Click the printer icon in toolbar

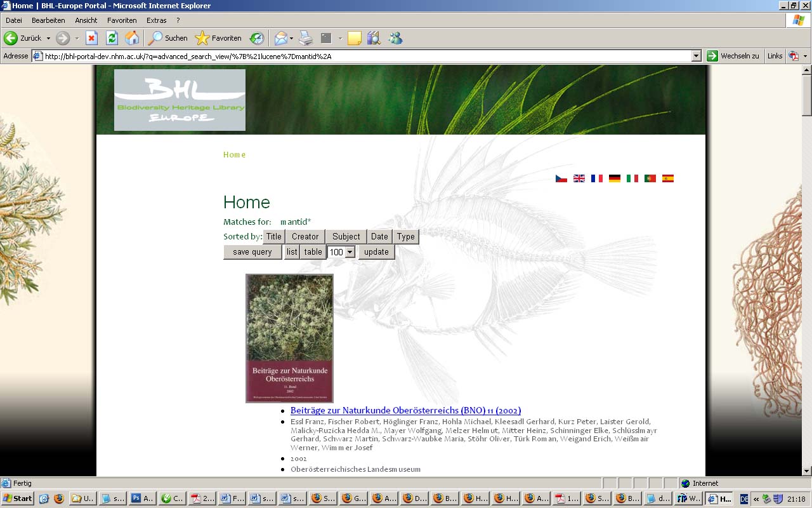point(306,38)
